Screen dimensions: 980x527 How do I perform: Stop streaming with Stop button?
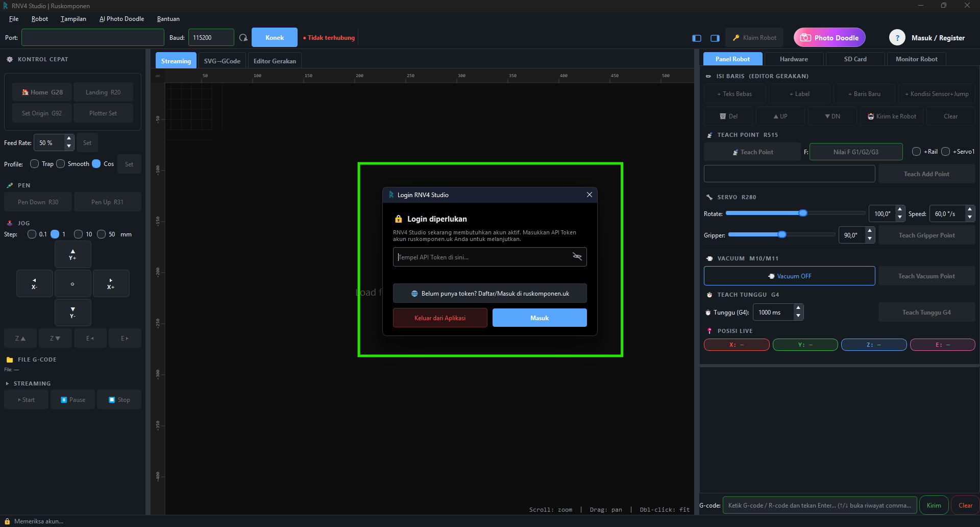tap(119, 400)
